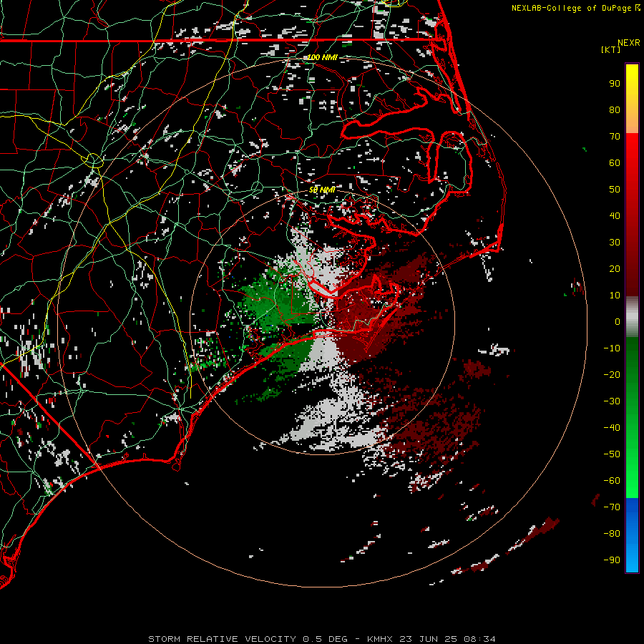This screenshot has width=644, height=644.
Task: Click the 10 value on the velocity scale
Action: click(x=615, y=296)
